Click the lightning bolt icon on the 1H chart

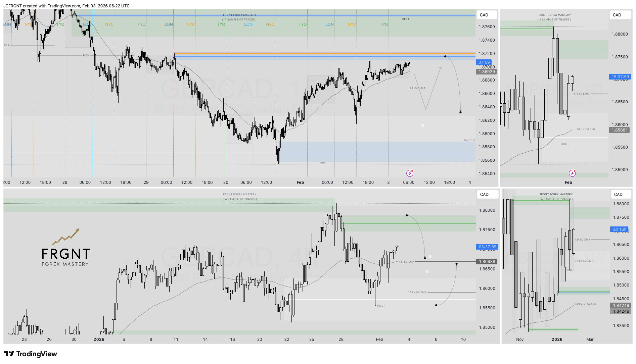click(410, 173)
